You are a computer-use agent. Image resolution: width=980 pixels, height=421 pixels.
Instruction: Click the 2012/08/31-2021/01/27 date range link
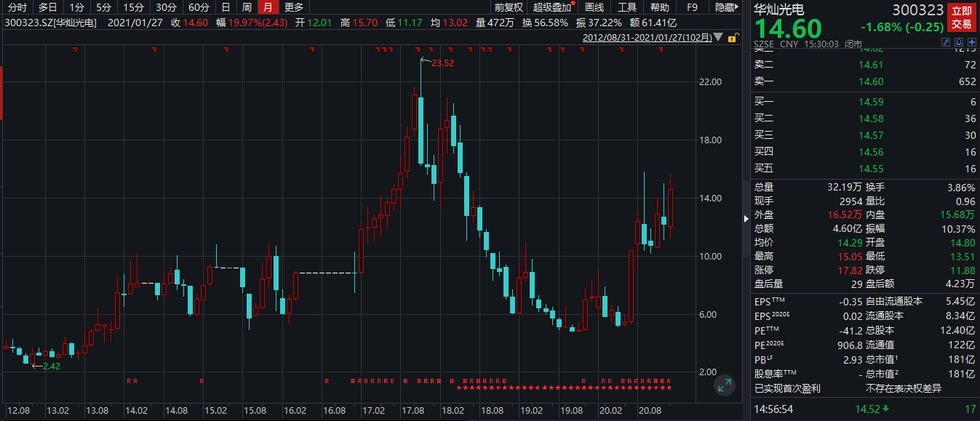coord(648,37)
